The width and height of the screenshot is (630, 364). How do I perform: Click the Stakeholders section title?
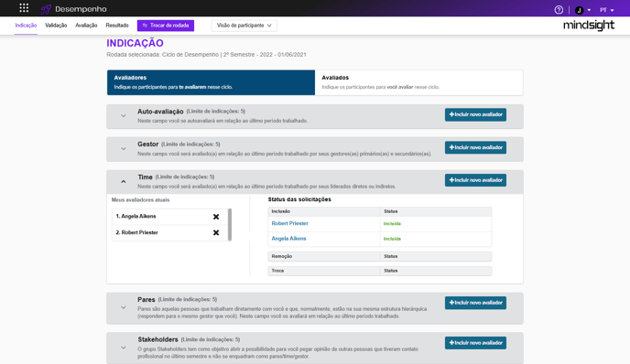coord(157,339)
